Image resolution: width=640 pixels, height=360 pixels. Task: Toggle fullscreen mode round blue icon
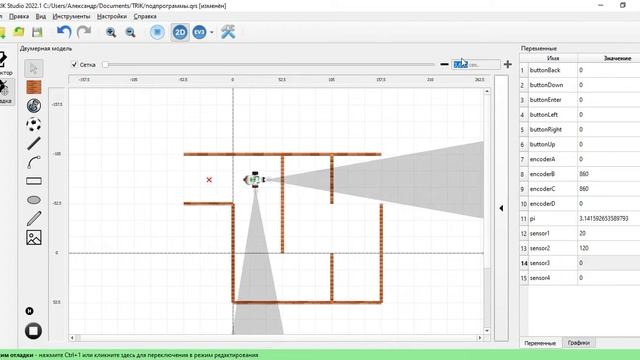[x=157, y=32]
